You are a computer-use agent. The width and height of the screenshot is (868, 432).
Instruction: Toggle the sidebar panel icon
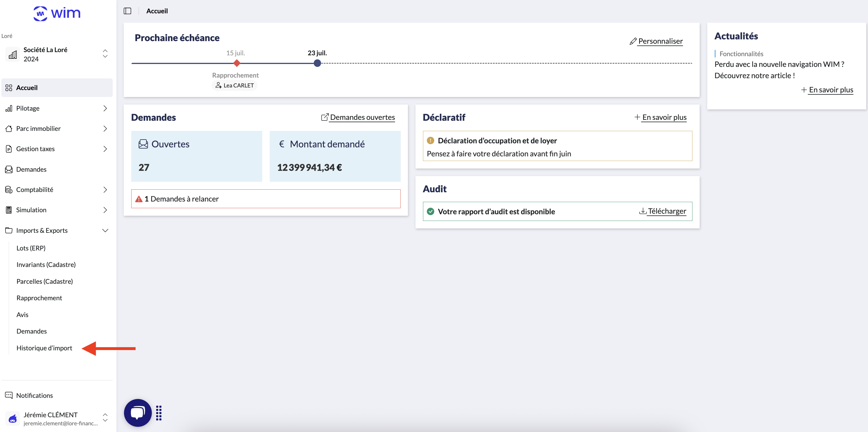127,11
